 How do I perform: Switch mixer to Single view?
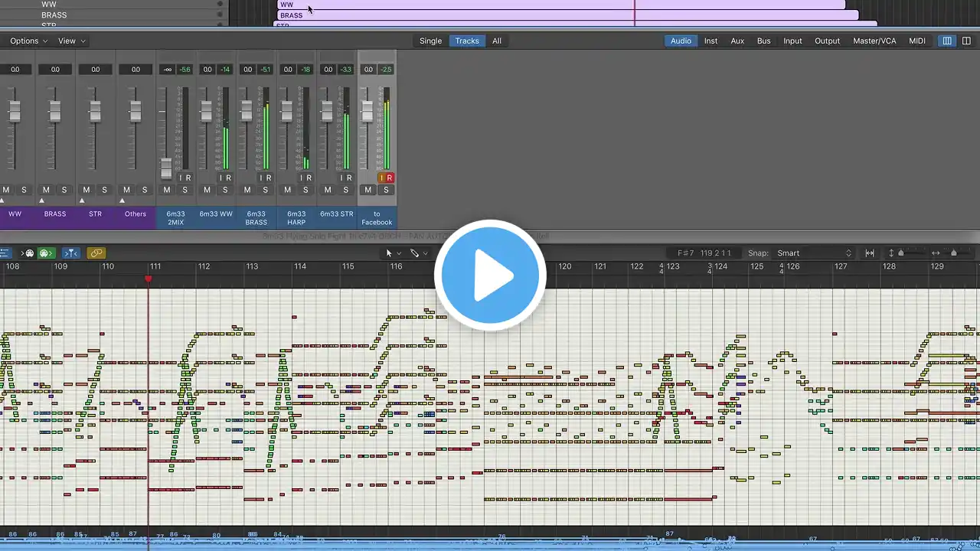(x=430, y=41)
